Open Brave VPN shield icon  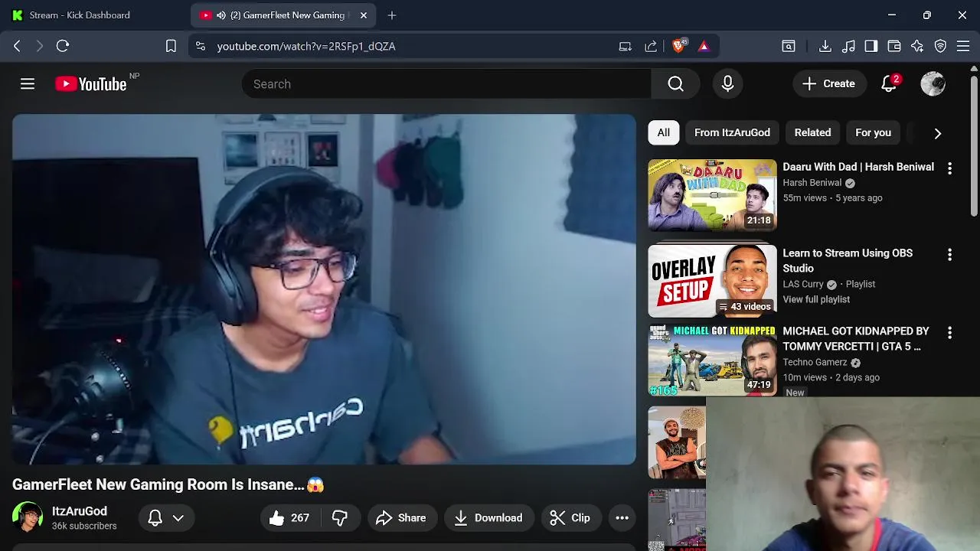click(941, 46)
